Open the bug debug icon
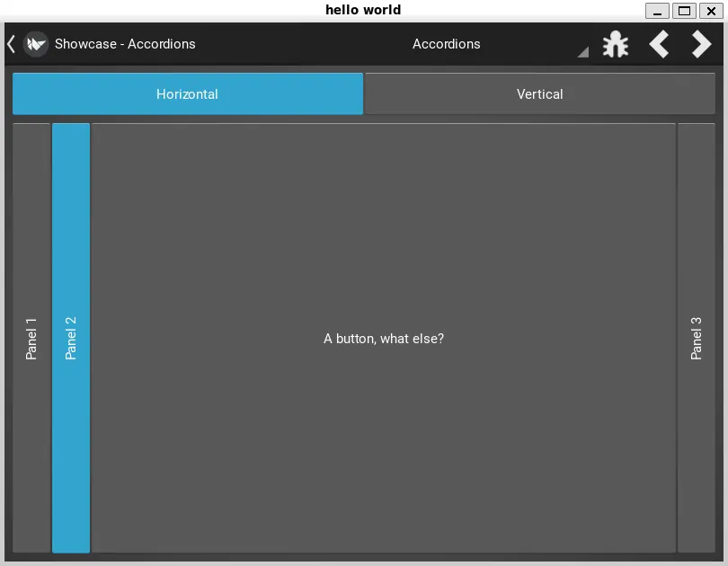 point(615,44)
